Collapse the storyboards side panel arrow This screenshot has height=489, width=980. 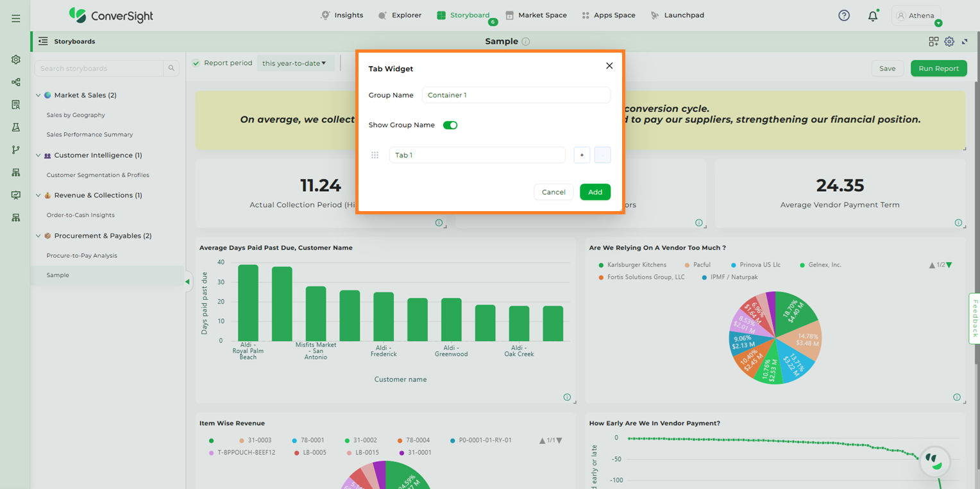[187, 282]
